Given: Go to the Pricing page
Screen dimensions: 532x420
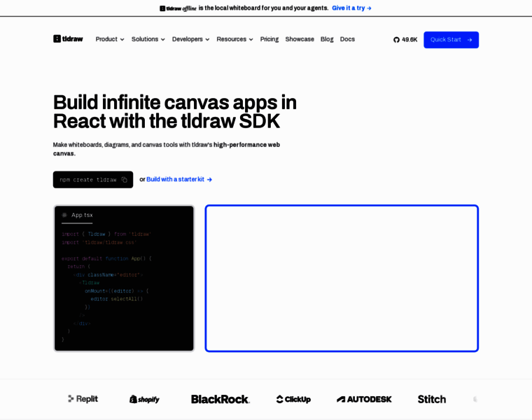Looking at the screenshot, I should point(269,39).
